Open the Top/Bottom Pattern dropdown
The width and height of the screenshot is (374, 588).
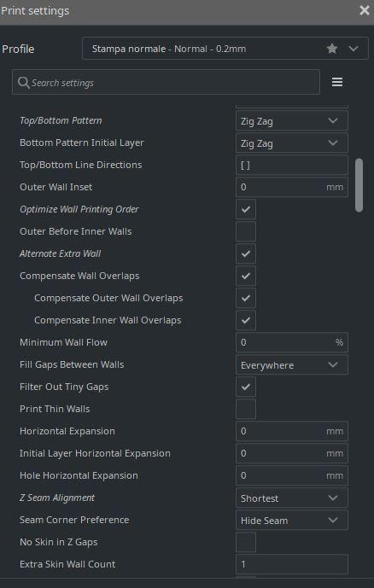click(291, 120)
